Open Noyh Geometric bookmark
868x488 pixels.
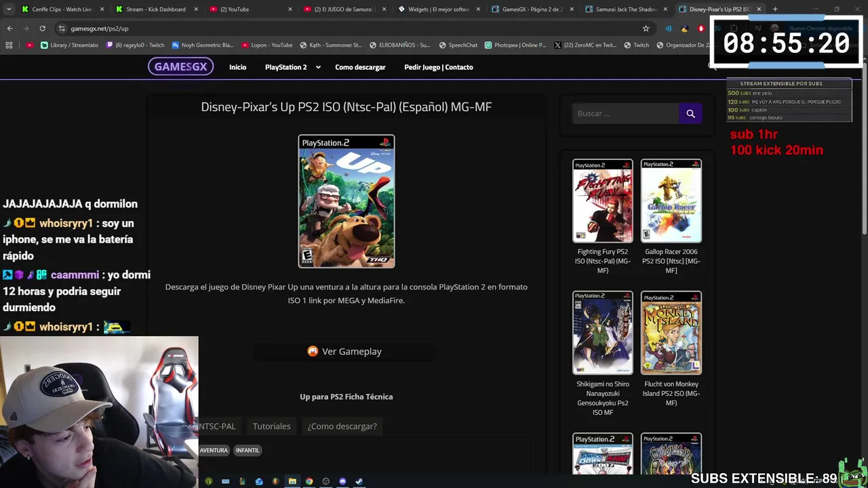click(202, 45)
